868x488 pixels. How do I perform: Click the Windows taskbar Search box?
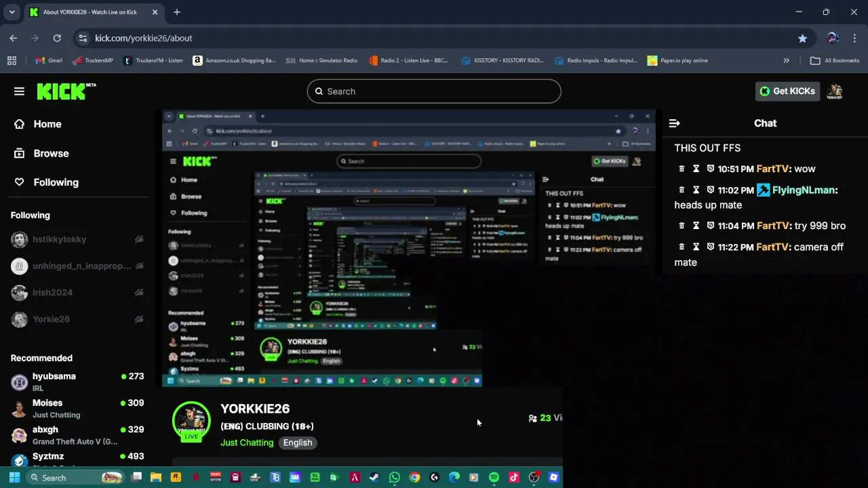point(77,477)
